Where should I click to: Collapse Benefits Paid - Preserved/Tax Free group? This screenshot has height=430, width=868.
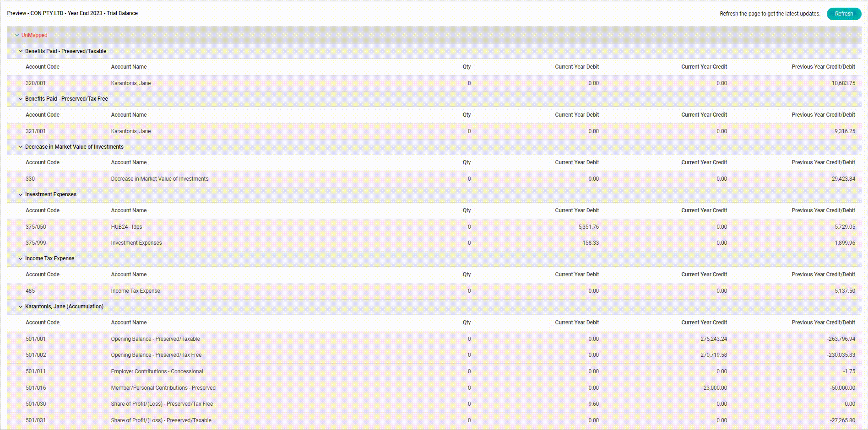(x=21, y=99)
